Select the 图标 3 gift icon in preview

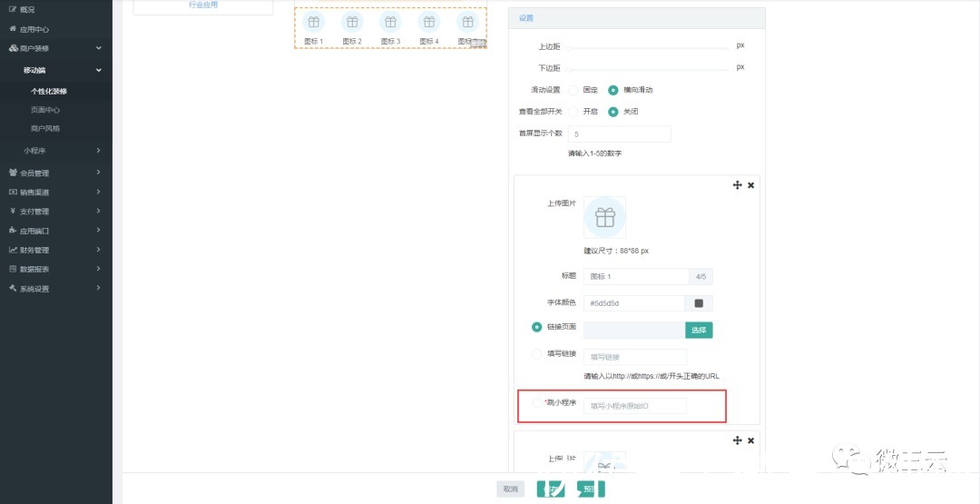(390, 22)
